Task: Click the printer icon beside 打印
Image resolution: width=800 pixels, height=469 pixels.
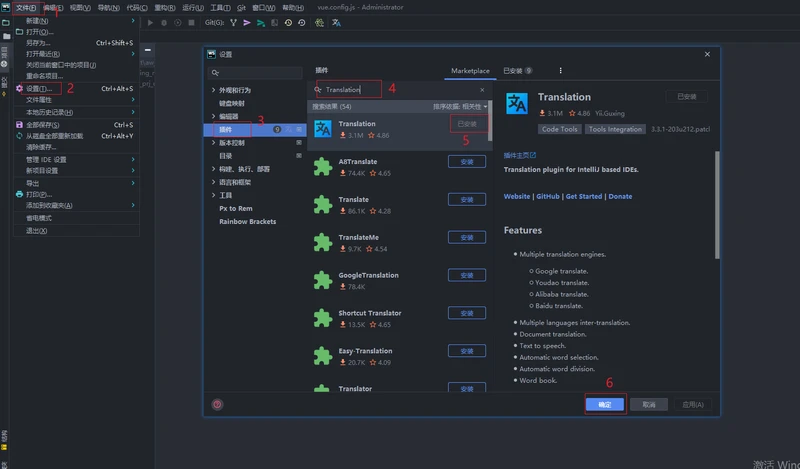Action: 19,194
